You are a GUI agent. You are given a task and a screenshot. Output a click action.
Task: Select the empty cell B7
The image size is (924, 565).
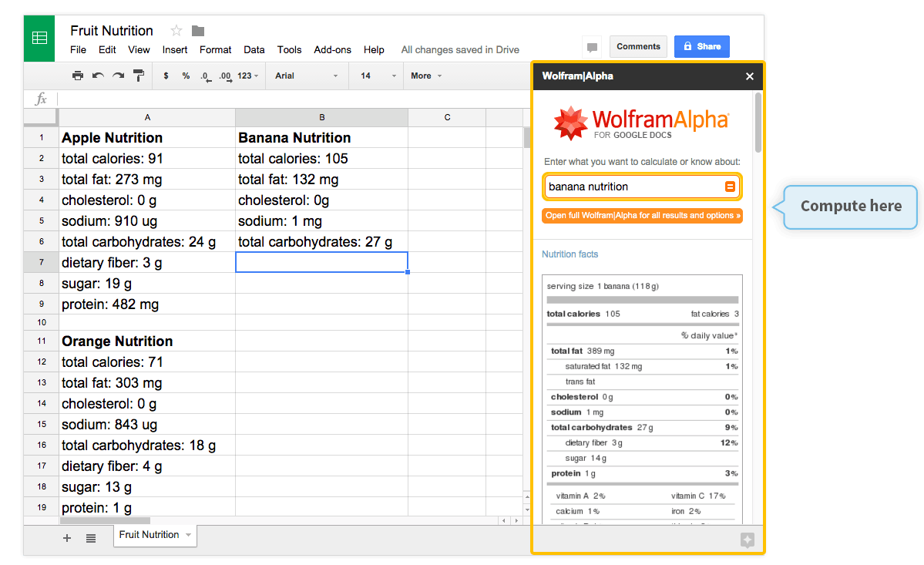click(x=322, y=262)
